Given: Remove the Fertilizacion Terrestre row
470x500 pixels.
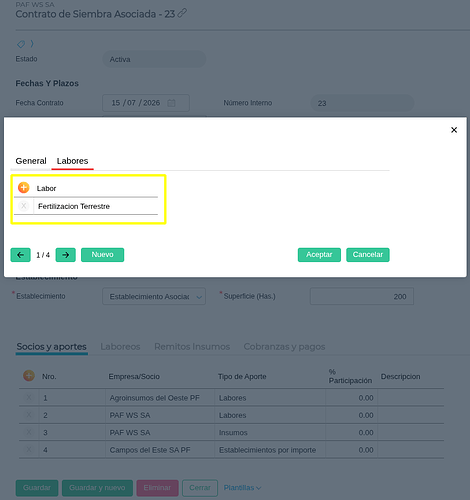Looking at the screenshot, I should [23, 206].
